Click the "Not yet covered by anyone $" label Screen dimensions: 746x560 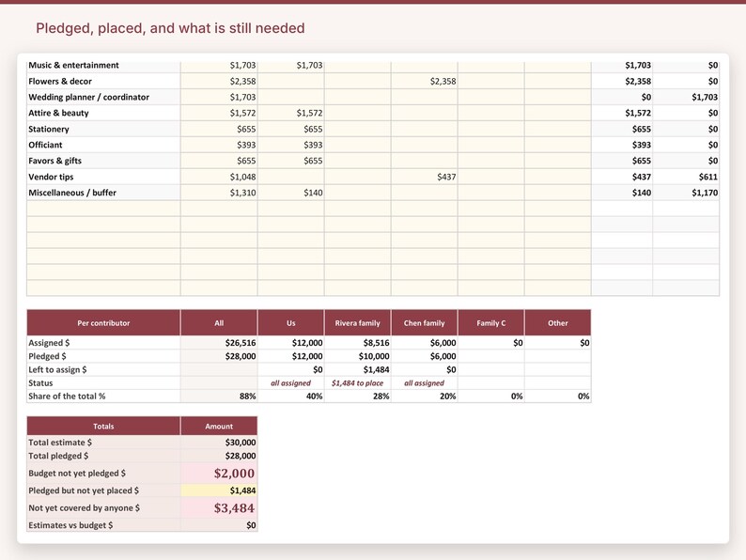point(85,508)
